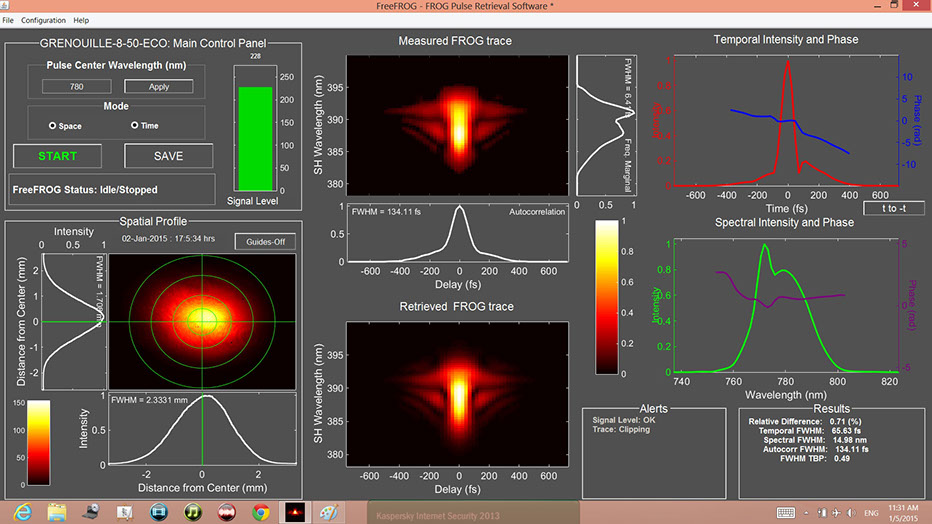Screen dimensions: 932x524
Task: Launch Google Chrome from the taskbar
Action: click(x=260, y=511)
